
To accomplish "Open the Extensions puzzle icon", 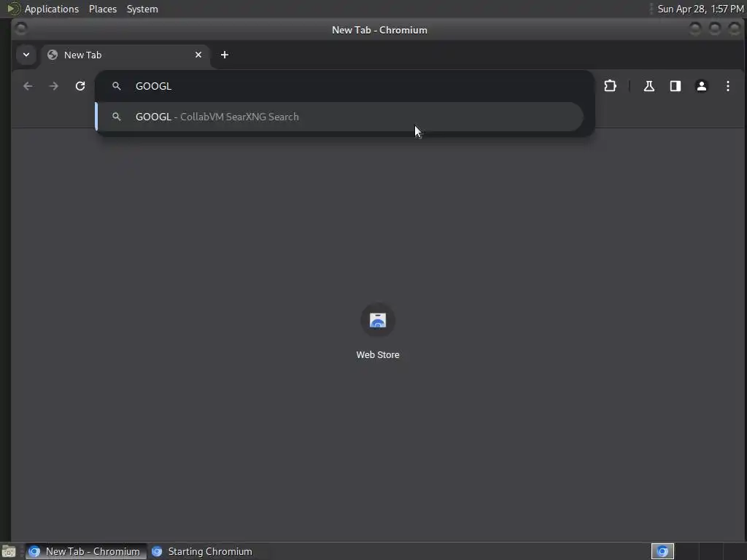I will 611,86.
